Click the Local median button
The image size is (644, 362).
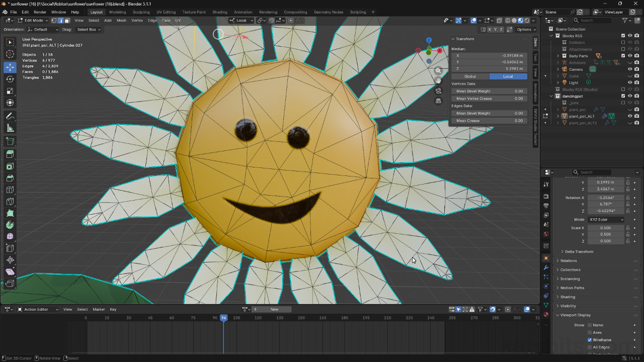click(x=508, y=76)
